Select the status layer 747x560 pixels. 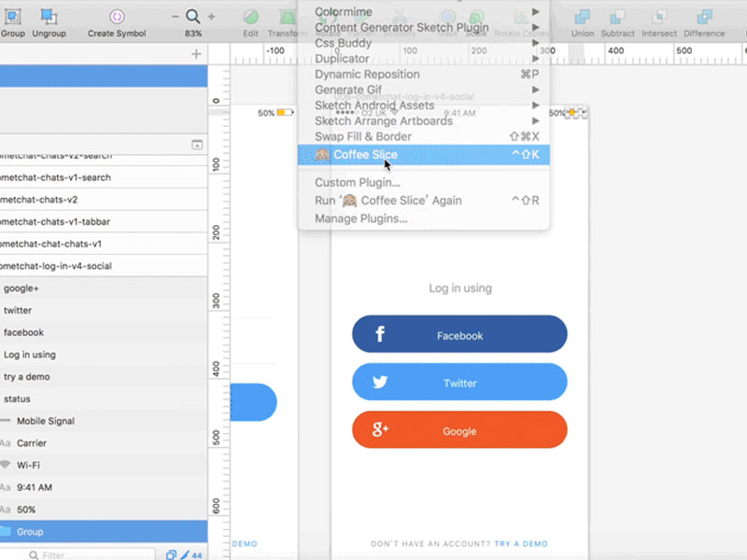tap(104, 399)
